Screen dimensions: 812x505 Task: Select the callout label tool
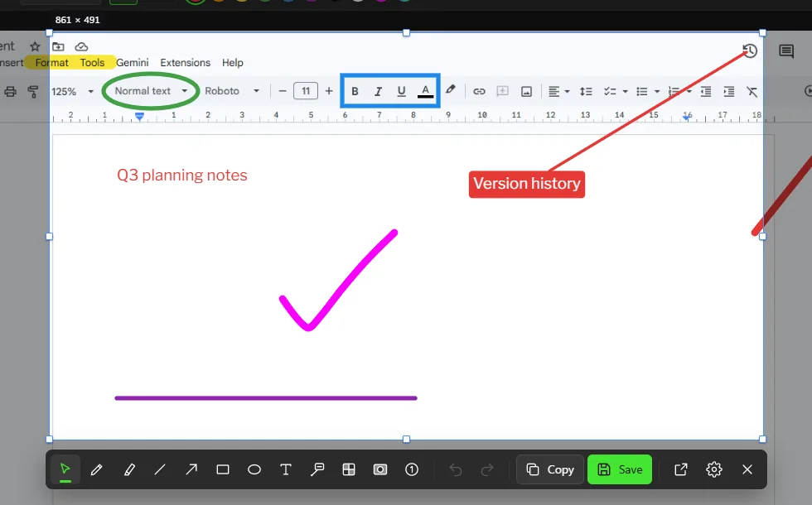coord(317,469)
